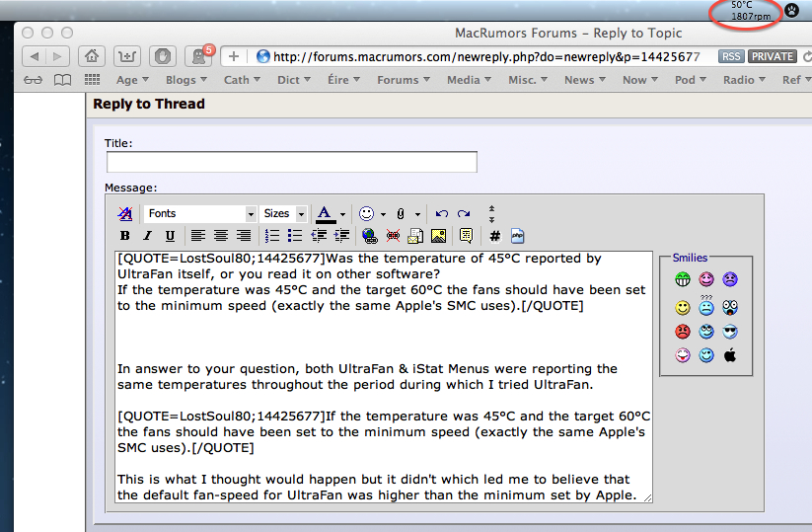Click the smiley insert icon in toolbar

[366, 213]
